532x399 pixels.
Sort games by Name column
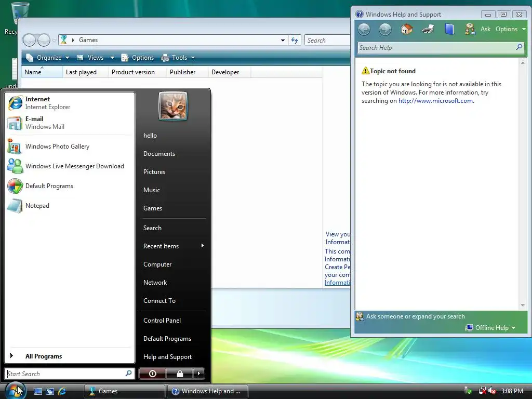click(42, 72)
